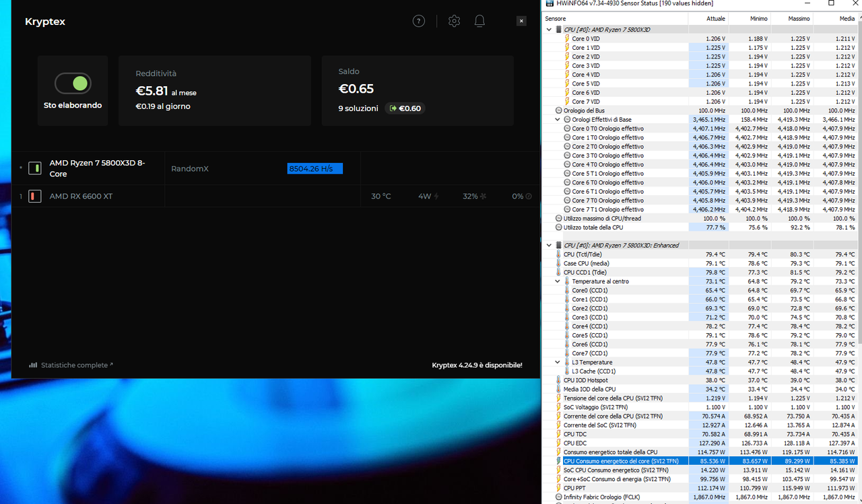Click the GPU power lightning icon beside 4W
This screenshot has width=862, height=504.
436,196
